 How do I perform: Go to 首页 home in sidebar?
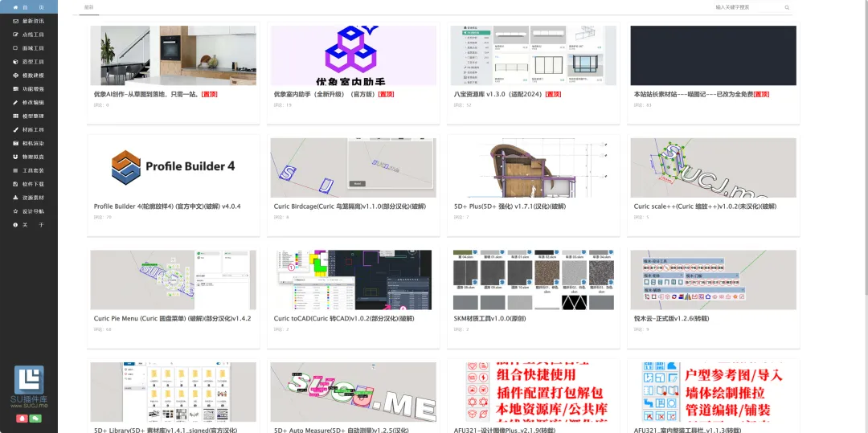(x=29, y=6)
